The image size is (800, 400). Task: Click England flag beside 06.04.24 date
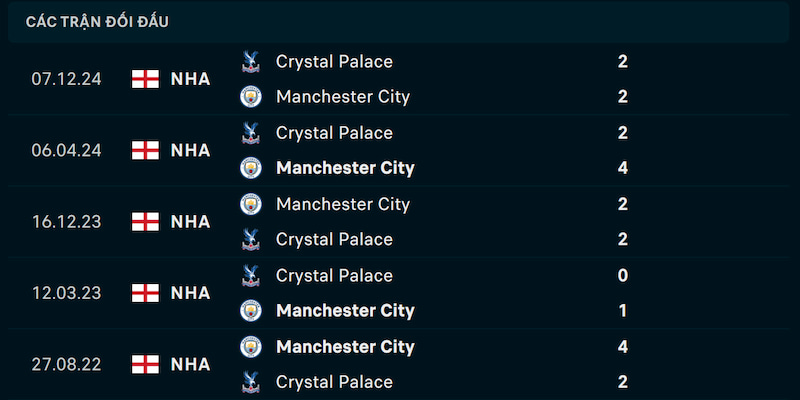[x=145, y=151]
